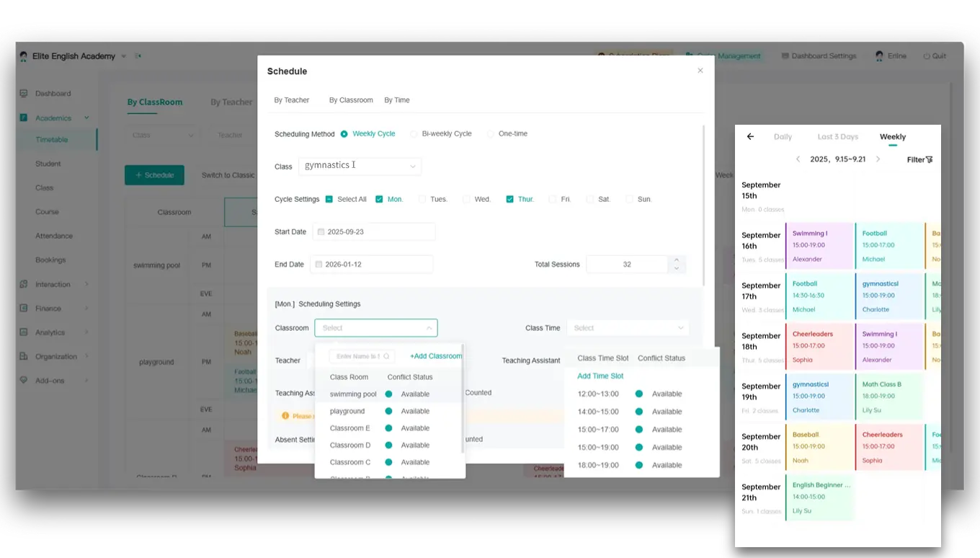The image size is (980, 558).
Task: Click the Filter icon in the weekly view
Action: [x=929, y=159]
